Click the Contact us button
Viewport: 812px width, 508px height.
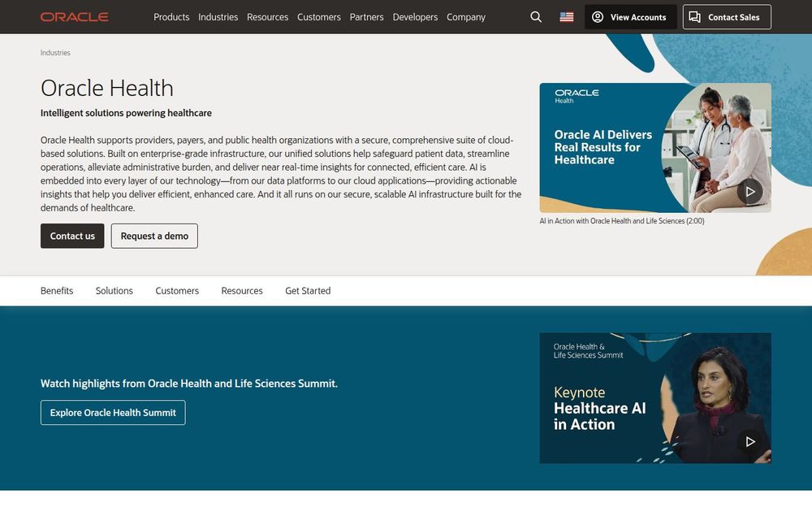(72, 236)
